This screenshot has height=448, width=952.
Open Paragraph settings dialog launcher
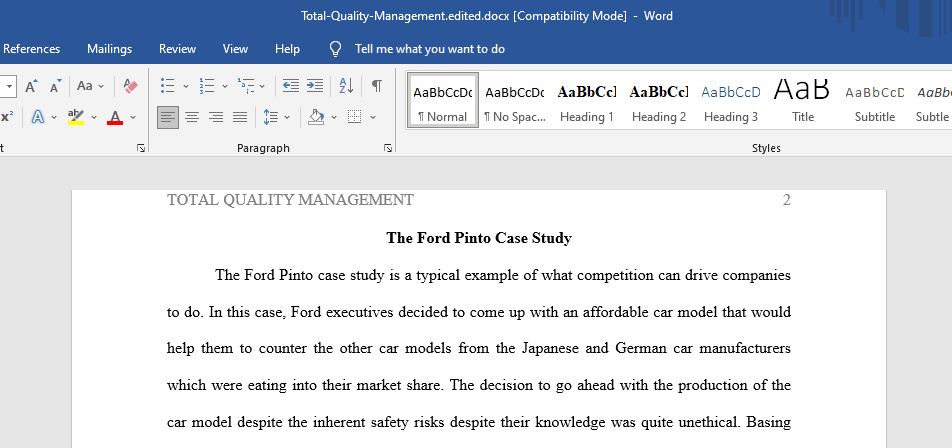click(388, 148)
